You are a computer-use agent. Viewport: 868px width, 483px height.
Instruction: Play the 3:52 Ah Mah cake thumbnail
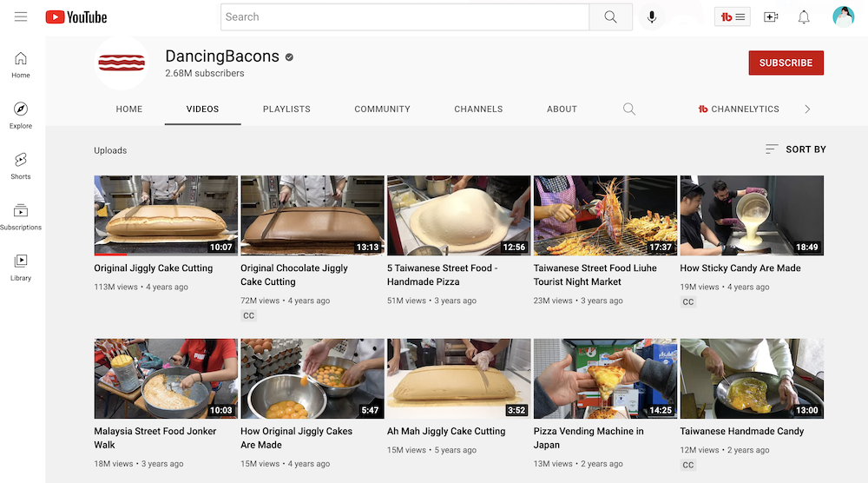[459, 378]
